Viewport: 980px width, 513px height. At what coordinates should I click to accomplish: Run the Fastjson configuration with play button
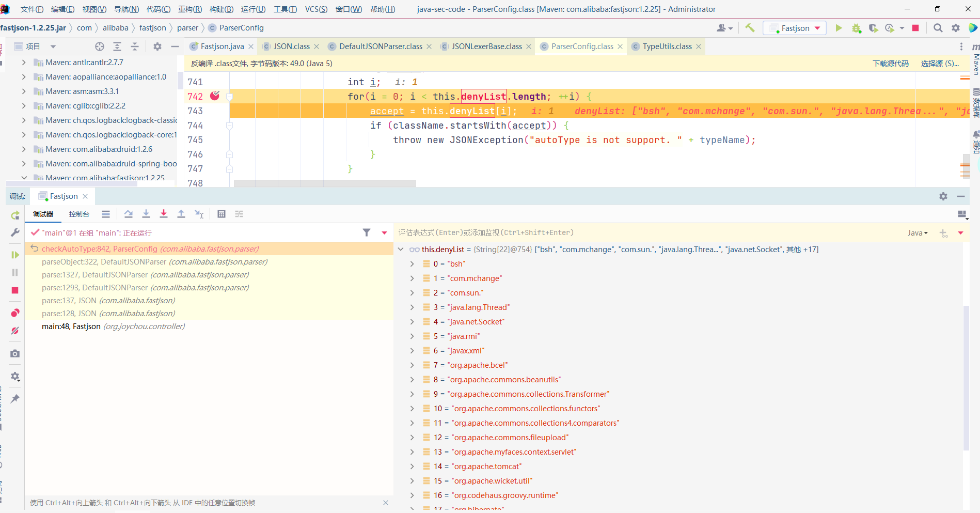839,28
